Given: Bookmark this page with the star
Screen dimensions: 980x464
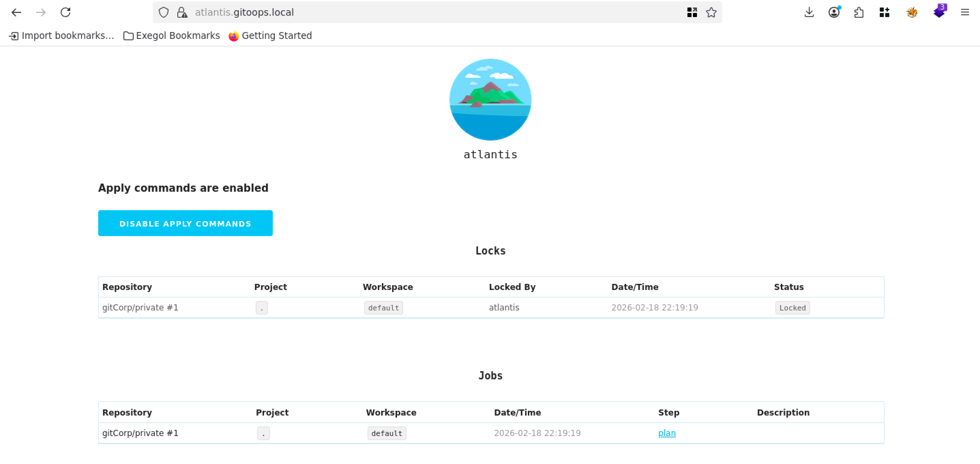Looking at the screenshot, I should click(x=711, y=13).
